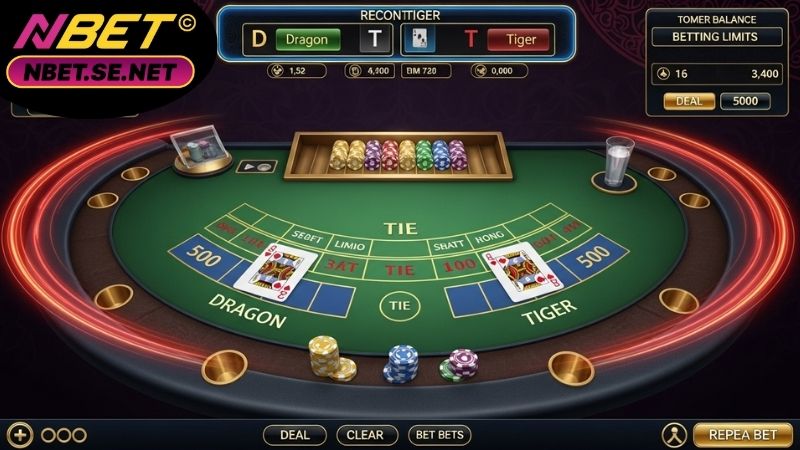Click the play control beside chip tray
800x450 pixels.
click(257, 166)
